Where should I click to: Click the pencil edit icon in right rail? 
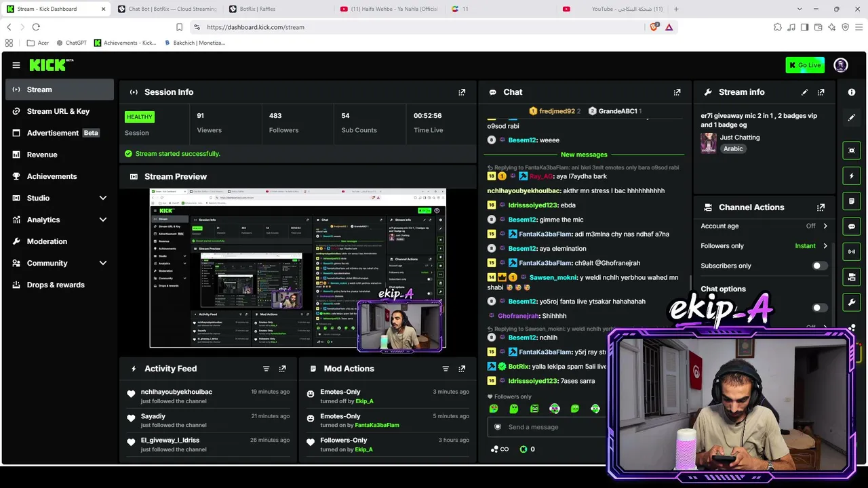click(852, 117)
